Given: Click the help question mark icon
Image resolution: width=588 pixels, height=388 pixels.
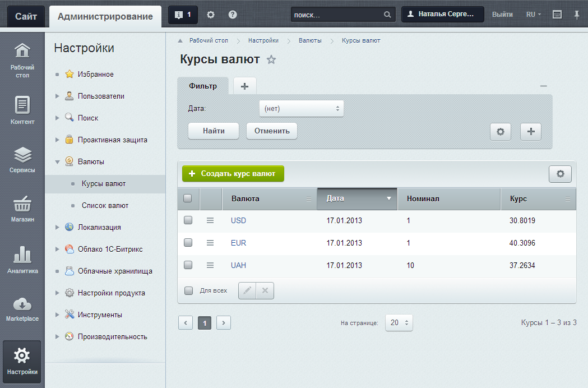Looking at the screenshot, I should (x=233, y=15).
